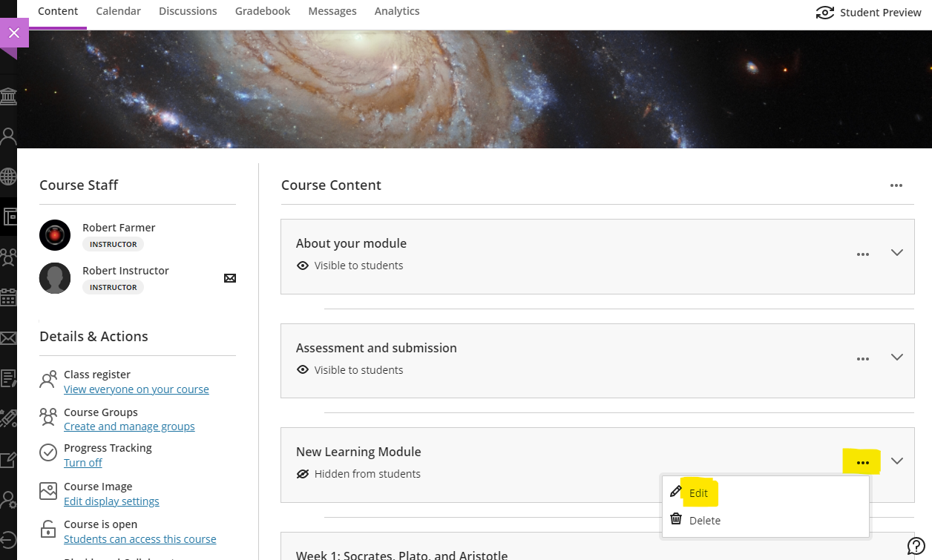Click the message envelope beside Robert Instructor

pyautogui.click(x=229, y=277)
